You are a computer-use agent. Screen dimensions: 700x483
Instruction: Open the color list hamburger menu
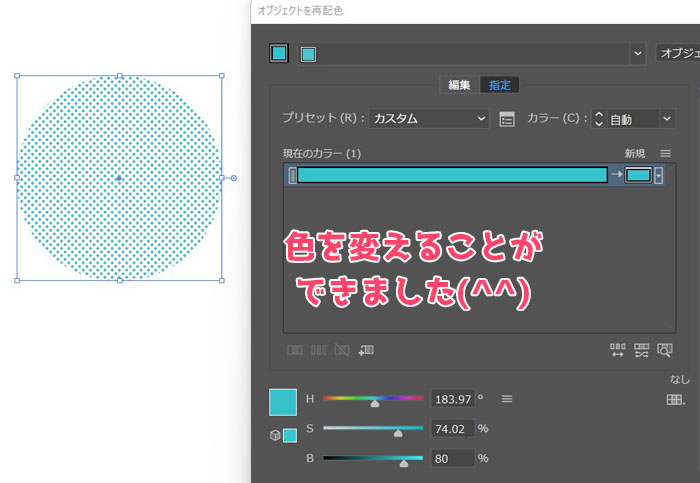coord(665,154)
